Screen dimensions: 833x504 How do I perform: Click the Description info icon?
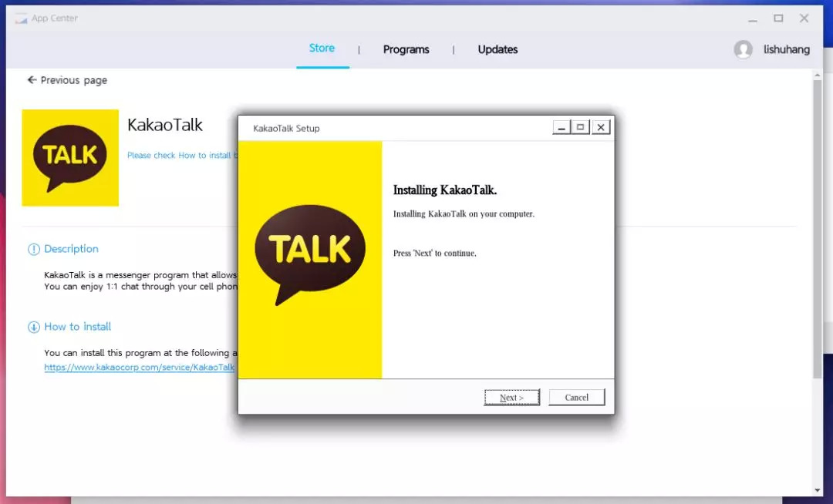[x=34, y=249]
